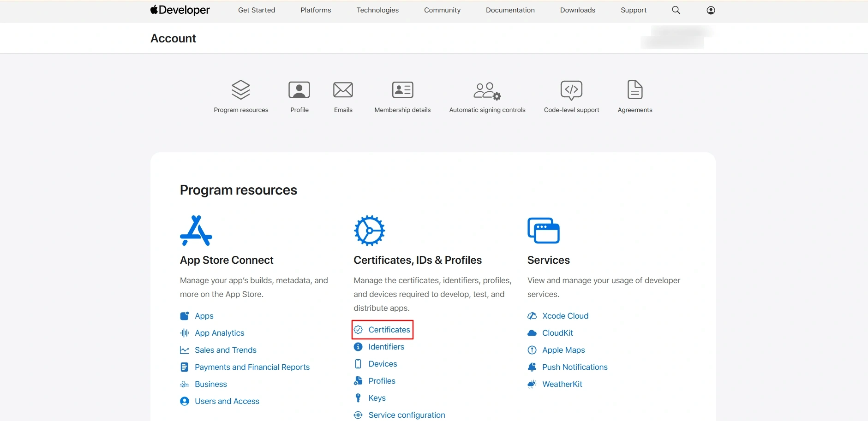Click the document icon beside Payments and Financial Reports
The height and width of the screenshot is (421, 868).
coord(185,367)
